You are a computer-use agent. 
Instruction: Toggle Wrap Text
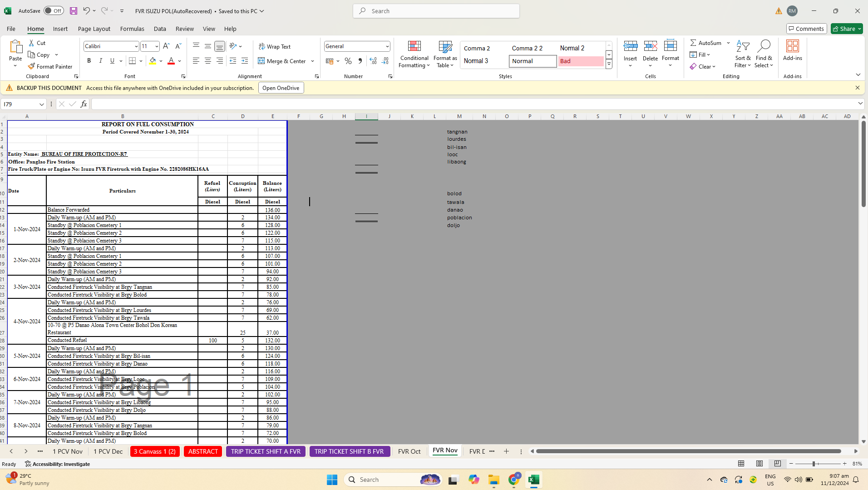coord(275,46)
